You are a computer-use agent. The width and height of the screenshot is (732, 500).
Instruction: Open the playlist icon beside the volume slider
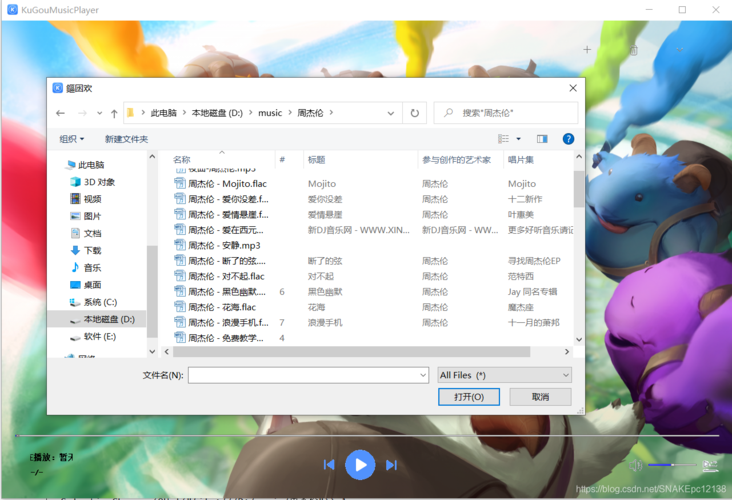(x=710, y=465)
